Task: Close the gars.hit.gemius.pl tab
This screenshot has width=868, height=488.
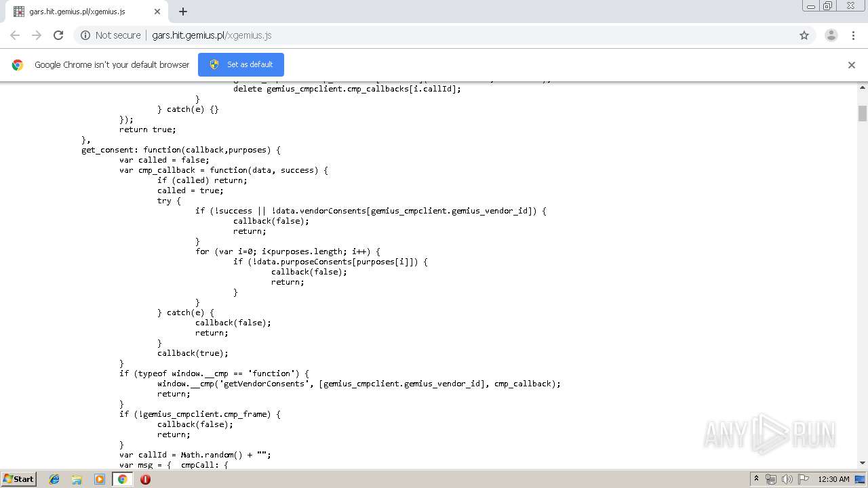Action: (x=157, y=12)
